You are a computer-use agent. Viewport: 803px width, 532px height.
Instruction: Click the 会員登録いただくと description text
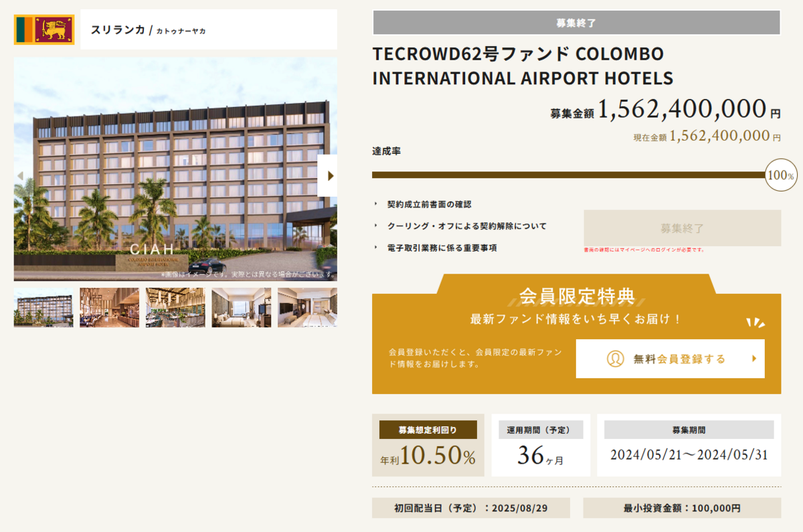pos(474,358)
